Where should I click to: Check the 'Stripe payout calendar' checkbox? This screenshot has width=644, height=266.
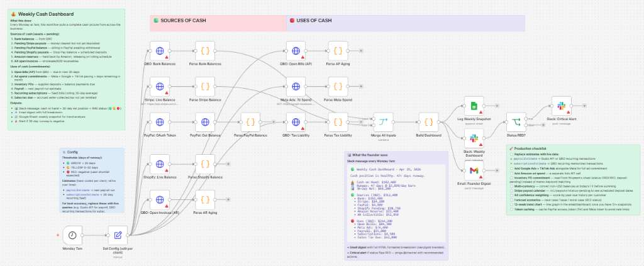[511, 191]
